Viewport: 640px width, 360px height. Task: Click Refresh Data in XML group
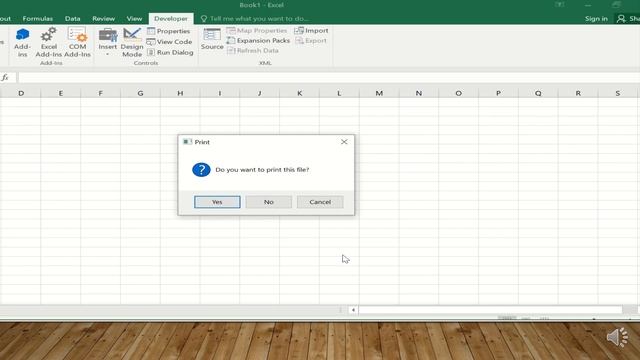[x=253, y=51]
